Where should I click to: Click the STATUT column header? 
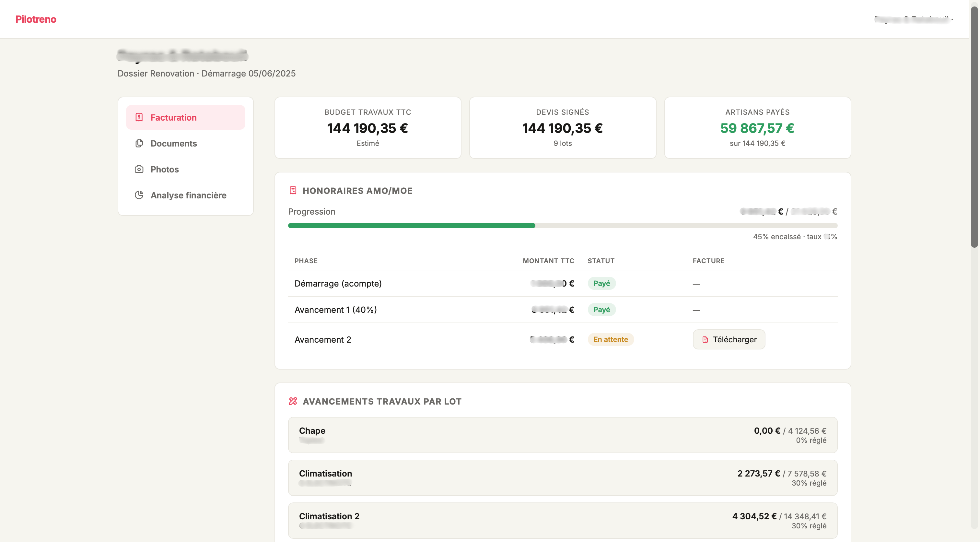coord(601,261)
